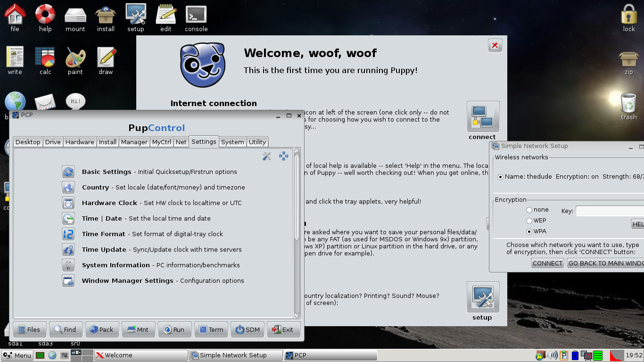Click the Files button in PupControl

[30, 329]
